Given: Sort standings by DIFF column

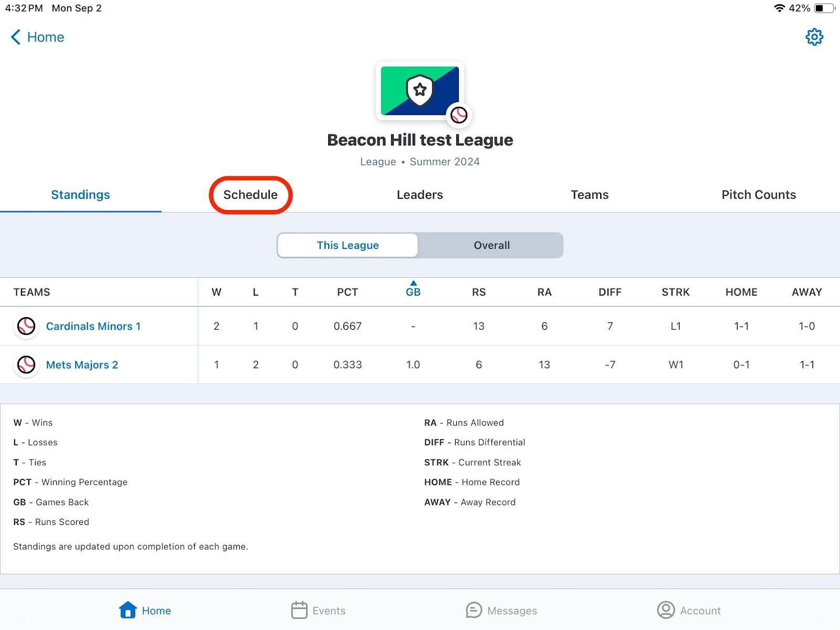Looking at the screenshot, I should 610,292.
